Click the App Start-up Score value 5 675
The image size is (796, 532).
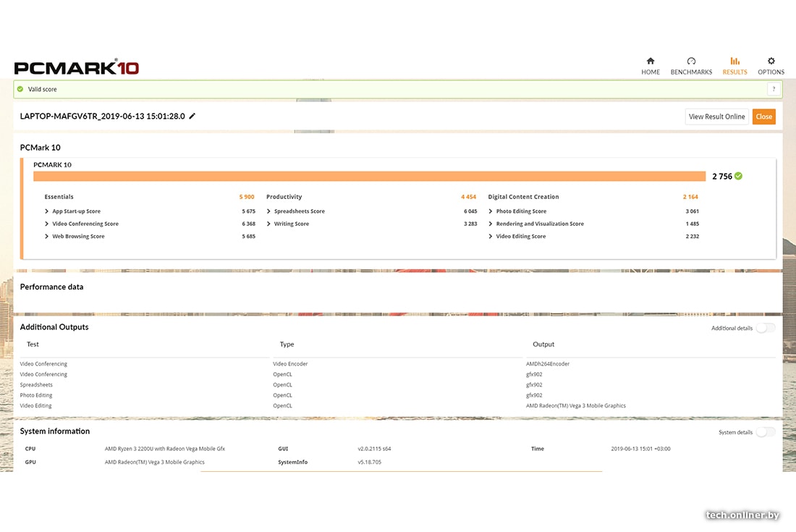(x=248, y=211)
